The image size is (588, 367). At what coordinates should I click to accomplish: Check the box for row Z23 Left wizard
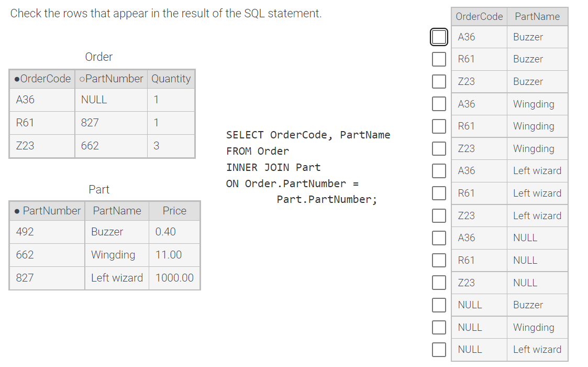(x=439, y=215)
